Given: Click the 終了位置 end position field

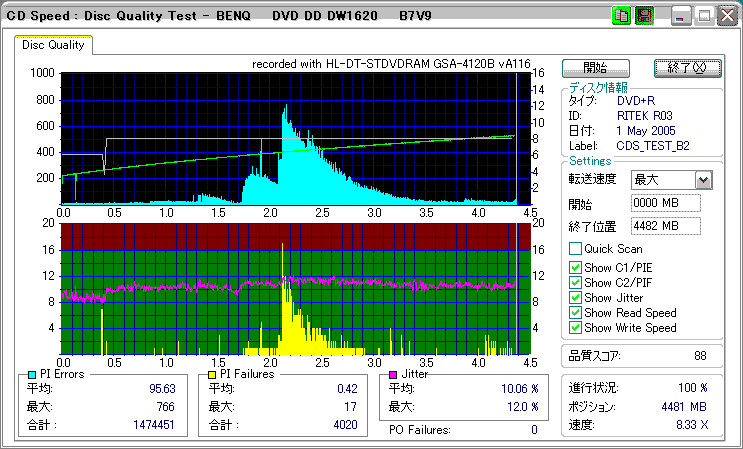Looking at the screenshot, I should (x=665, y=225).
